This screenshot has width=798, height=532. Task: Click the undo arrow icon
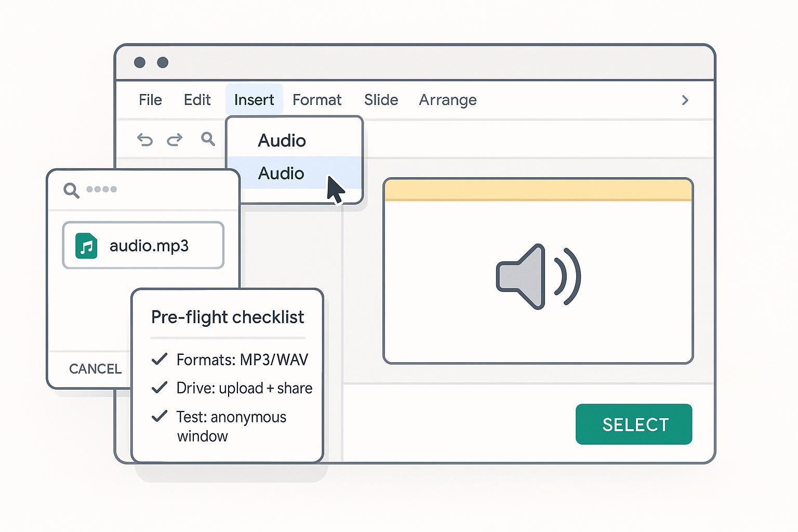144,140
